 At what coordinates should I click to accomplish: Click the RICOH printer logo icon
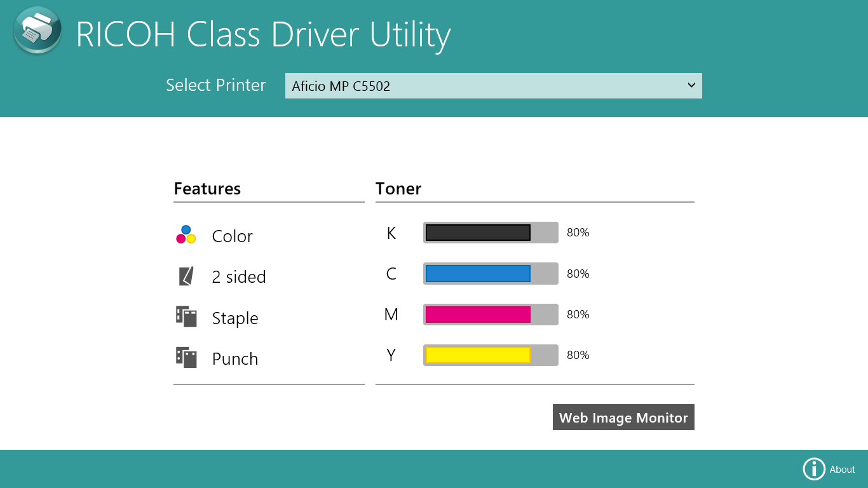click(x=37, y=30)
